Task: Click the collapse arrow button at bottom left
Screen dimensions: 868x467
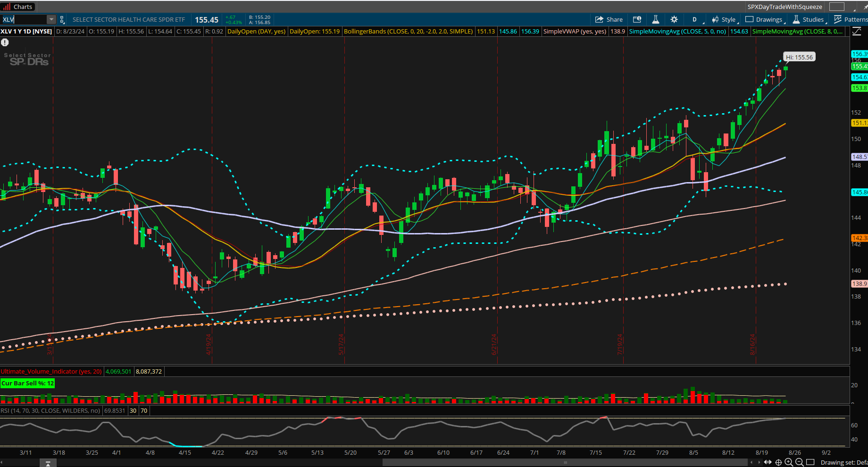Action: [48, 463]
